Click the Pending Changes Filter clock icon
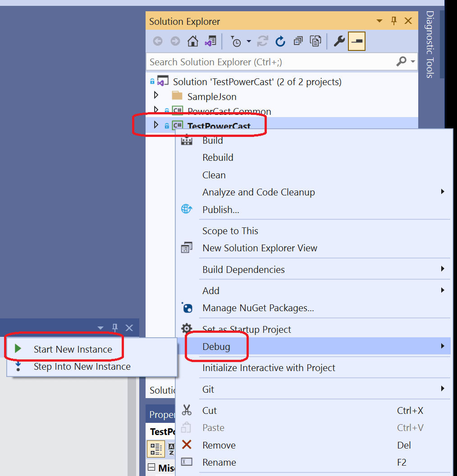 (x=236, y=42)
